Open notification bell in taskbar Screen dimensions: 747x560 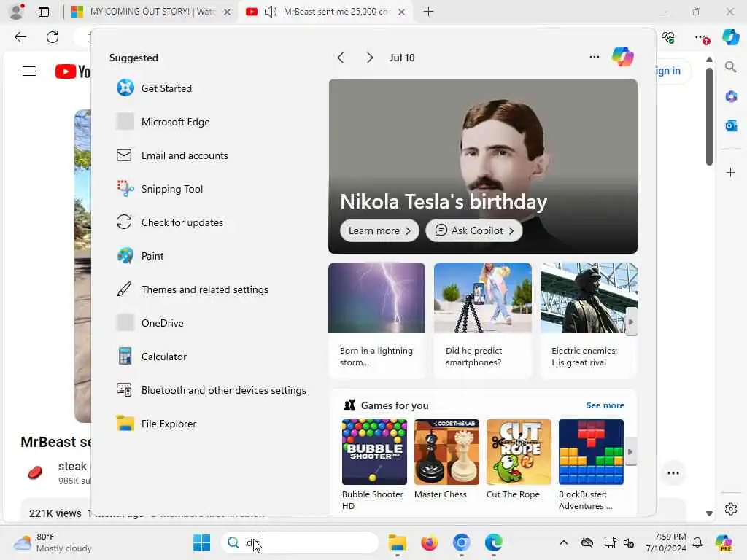(x=697, y=542)
